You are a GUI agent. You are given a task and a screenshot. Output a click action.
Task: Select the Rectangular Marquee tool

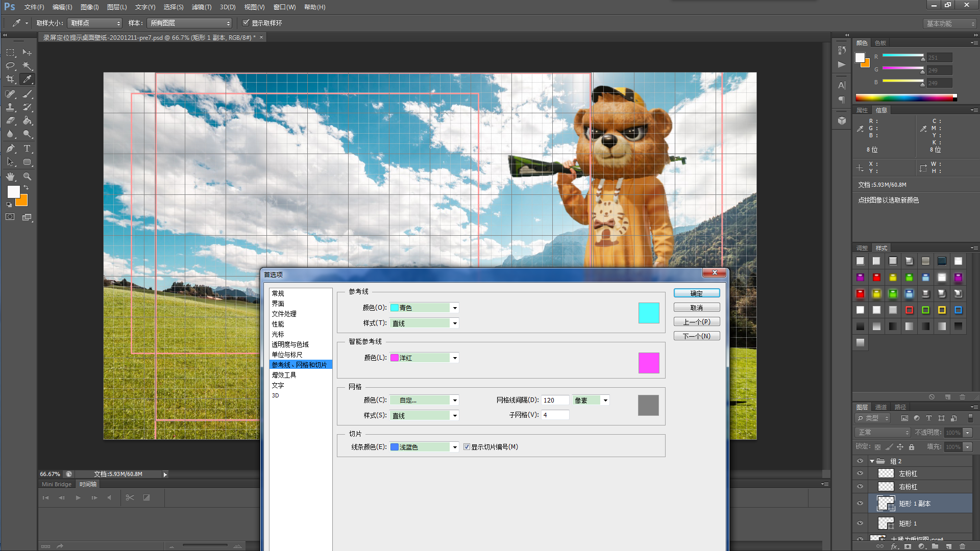pyautogui.click(x=10, y=53)
